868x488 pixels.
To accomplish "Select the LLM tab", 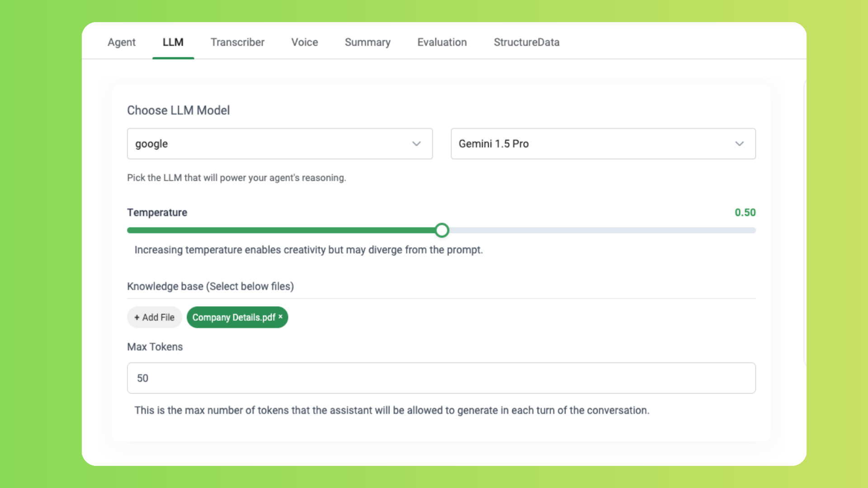I will (173, 42).
